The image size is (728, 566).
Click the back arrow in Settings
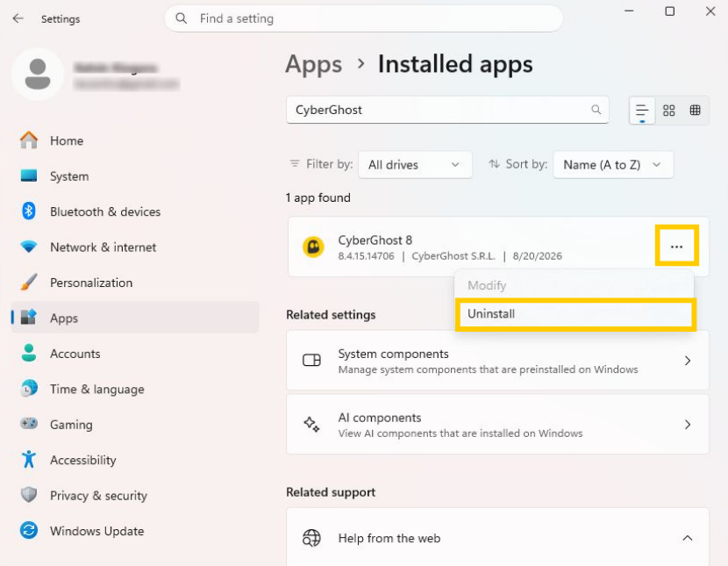[x=18, y=18]
